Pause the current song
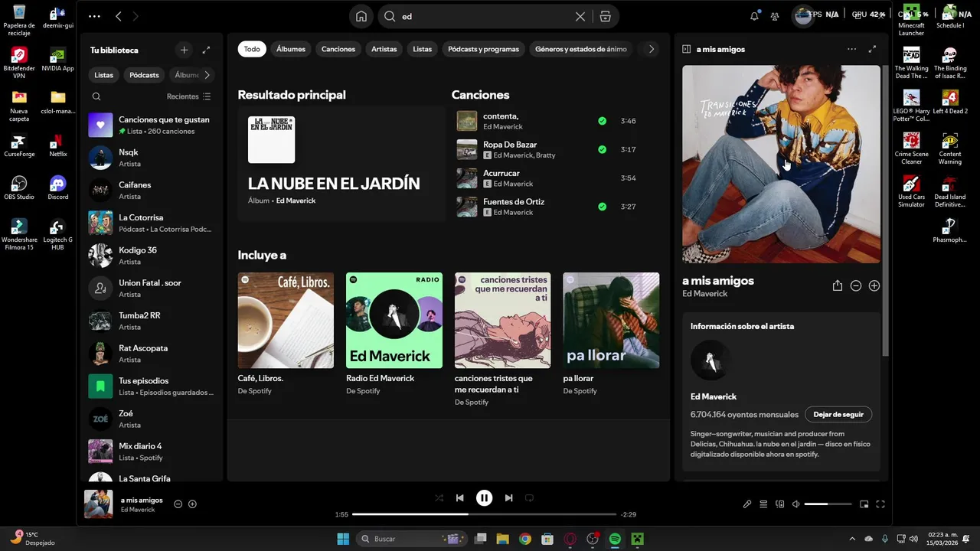This screenshot has height=551, width=980. click(484, 497)
